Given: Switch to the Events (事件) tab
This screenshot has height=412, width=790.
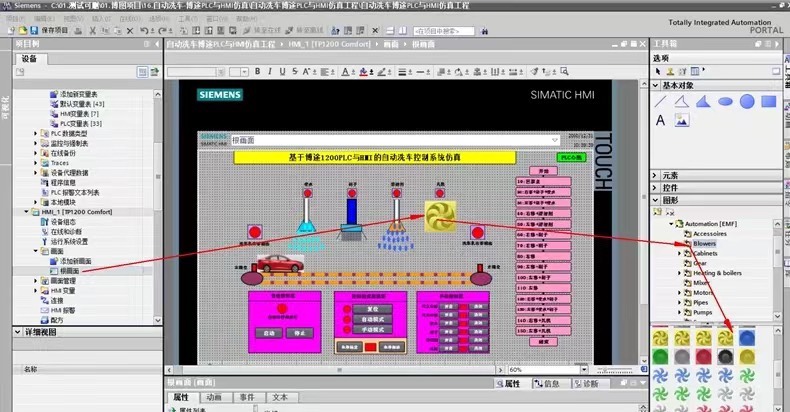Looking at the screenshot, I should point(247,397).
